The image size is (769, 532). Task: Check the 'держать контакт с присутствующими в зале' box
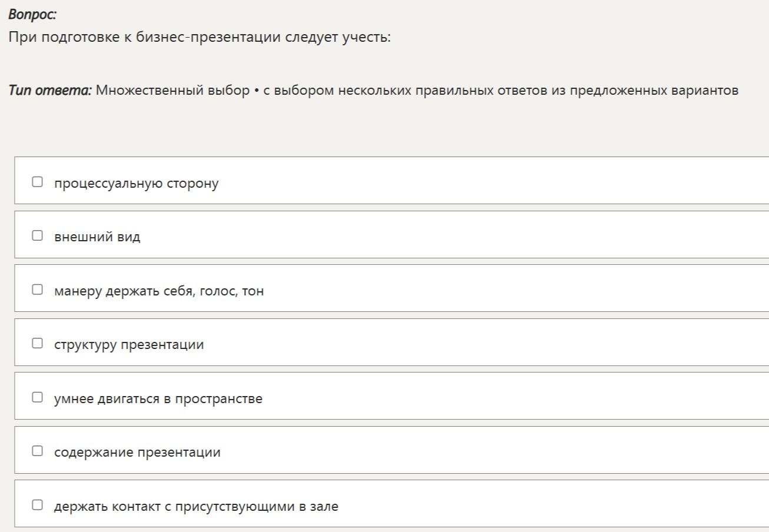pyautogui.click(x=38, y=505)
